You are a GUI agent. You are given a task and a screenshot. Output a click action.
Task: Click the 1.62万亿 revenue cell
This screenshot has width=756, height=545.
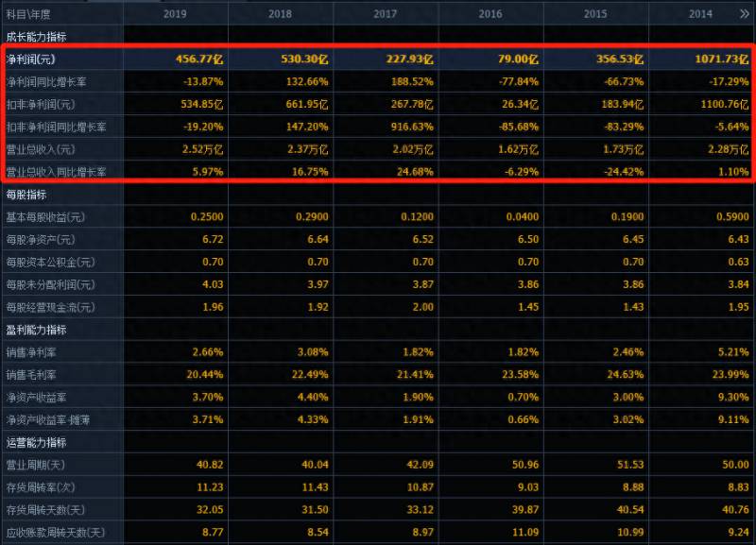pos(518,149)
